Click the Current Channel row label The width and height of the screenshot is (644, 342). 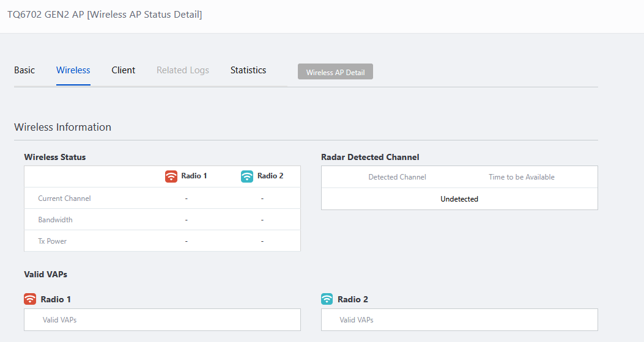coord(64,198)
